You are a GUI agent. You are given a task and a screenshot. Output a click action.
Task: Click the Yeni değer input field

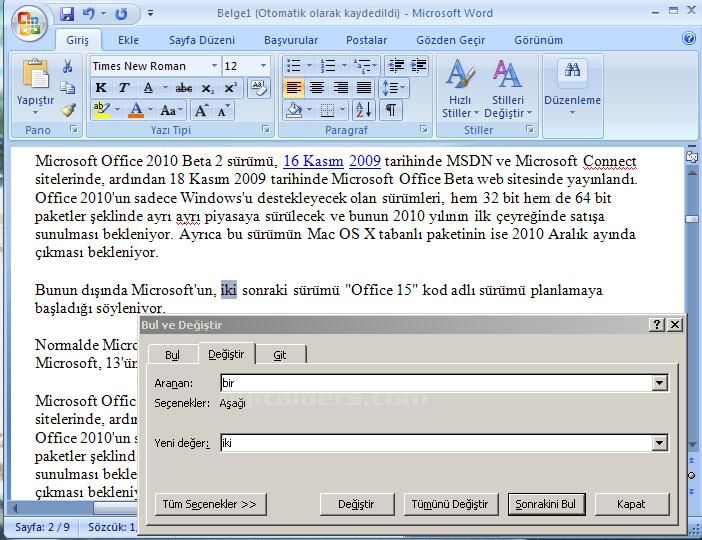[x=437, y=443]
